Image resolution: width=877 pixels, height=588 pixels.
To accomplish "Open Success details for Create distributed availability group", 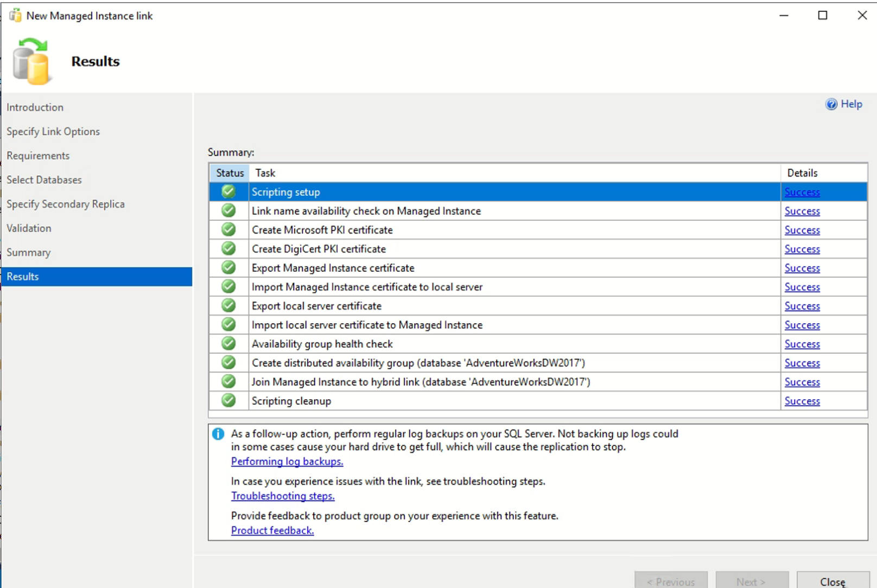I will (802, 363).
